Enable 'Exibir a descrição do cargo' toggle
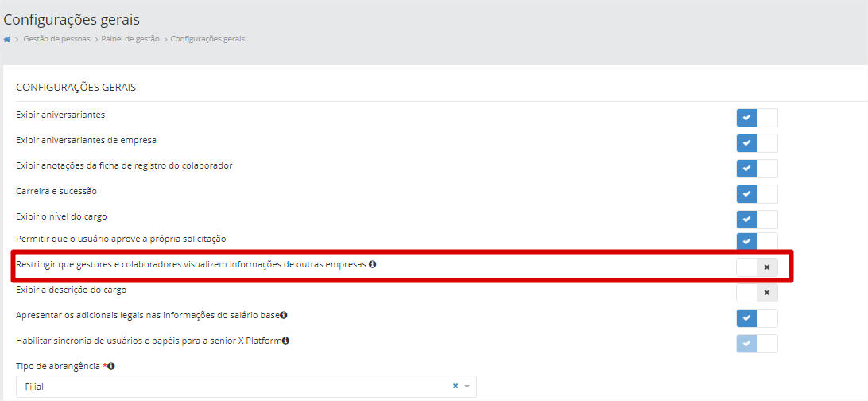This screenshot has width=868, height=401. pos(757,293)
